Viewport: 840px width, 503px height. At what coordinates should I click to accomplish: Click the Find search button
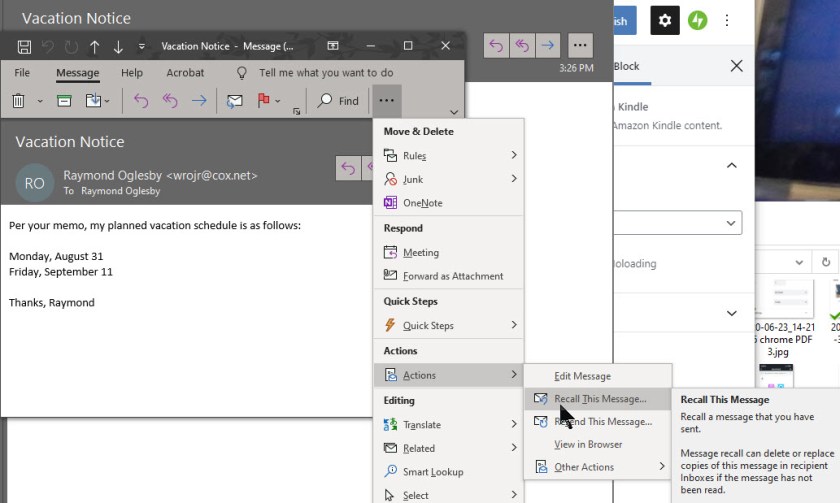pyautogui.click(x=338, y=101)
